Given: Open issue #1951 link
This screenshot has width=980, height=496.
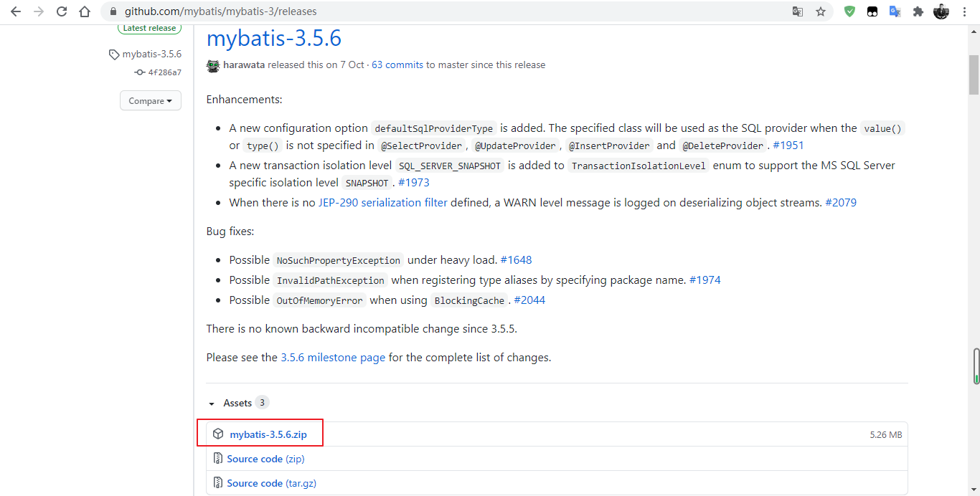Looking at the screenshot, I should coord(788,146).
